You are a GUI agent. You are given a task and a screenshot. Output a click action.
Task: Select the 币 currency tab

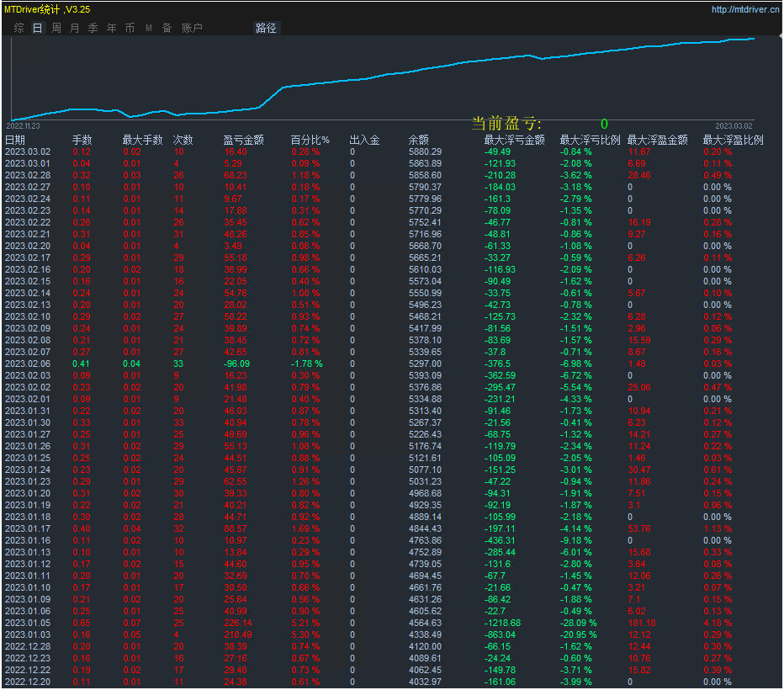coord(130,28)
